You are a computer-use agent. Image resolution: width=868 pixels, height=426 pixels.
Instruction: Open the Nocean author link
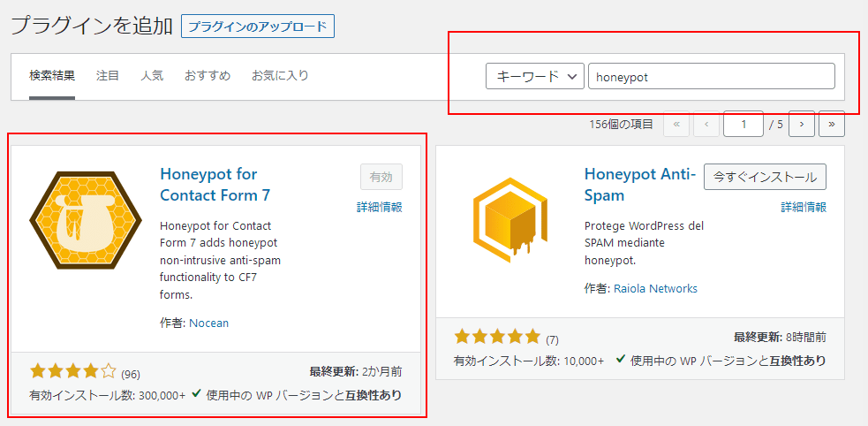[x=208, y=323]
